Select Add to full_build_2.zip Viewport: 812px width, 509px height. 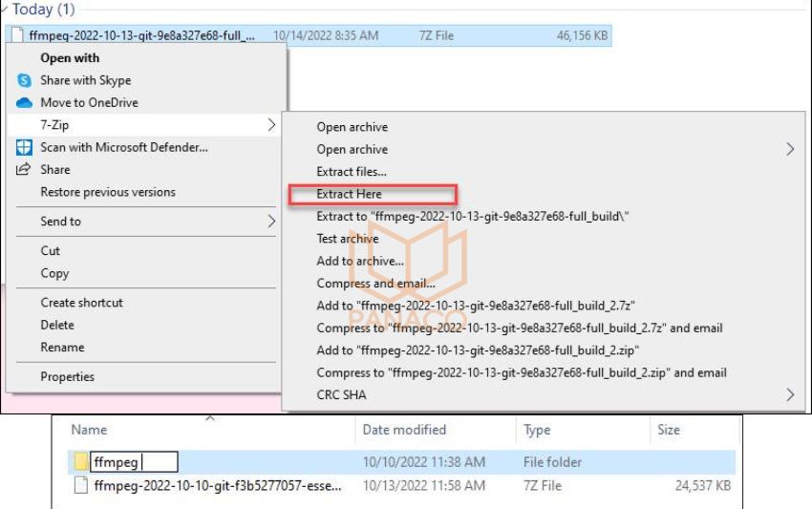point(478,350)
